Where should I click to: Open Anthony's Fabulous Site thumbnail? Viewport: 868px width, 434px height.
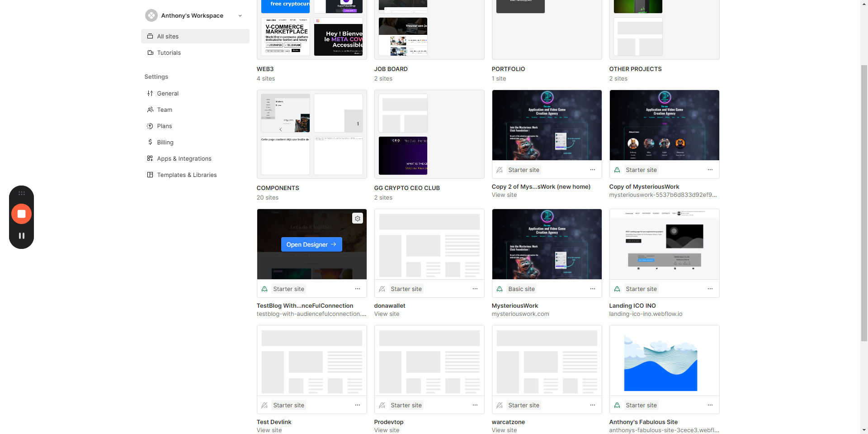coord(664,360)
